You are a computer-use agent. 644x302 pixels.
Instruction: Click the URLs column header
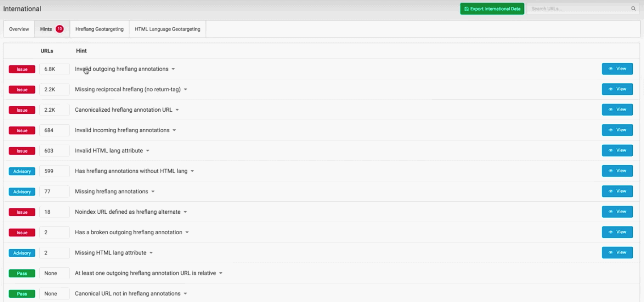pyautogui.click(x=47, y=51)
